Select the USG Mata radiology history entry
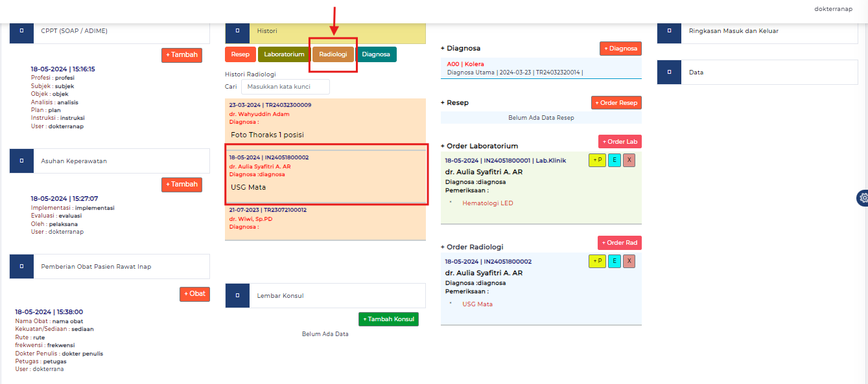Image resolution: width=868 pixels, height=384 pixels. point(326,175)
